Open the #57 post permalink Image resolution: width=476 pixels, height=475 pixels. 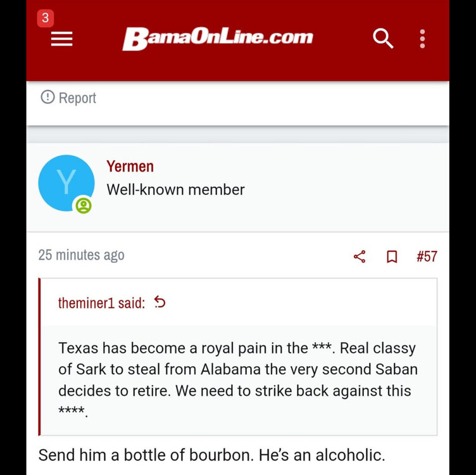pyautogui.click(x=427, y=256)
